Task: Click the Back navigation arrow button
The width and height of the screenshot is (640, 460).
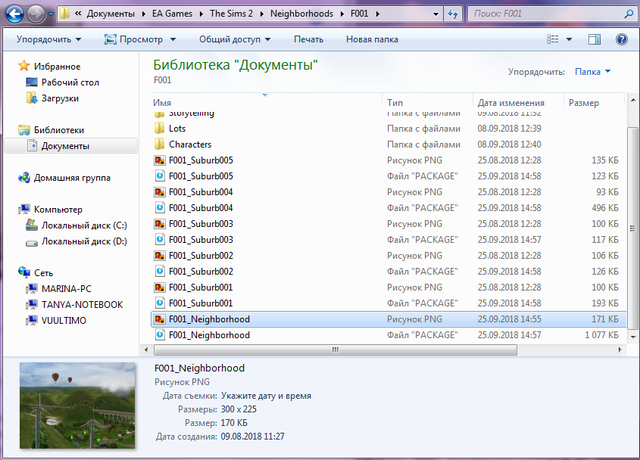Action: coord(13,14)
